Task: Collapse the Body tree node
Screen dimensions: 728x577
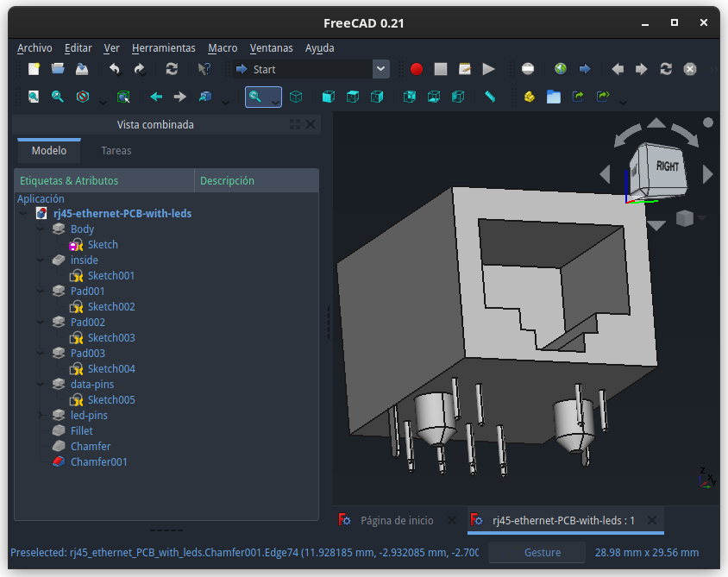Action: coord(41,229)
